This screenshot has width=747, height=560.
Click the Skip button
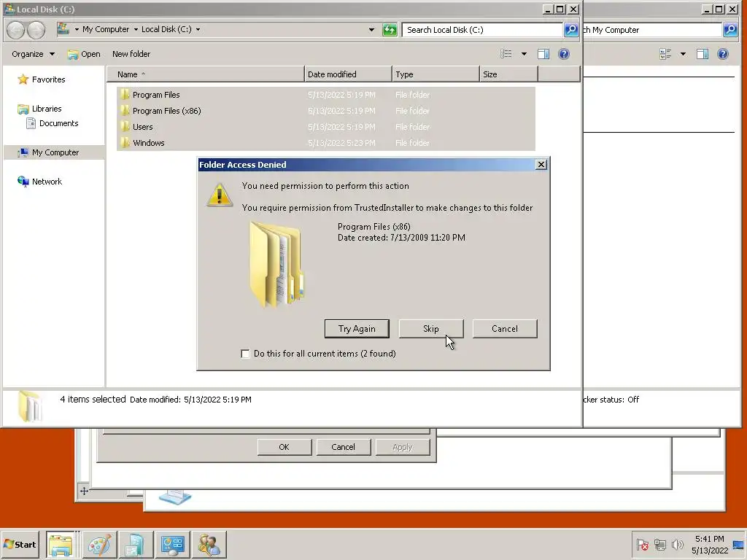pyautogui.click(x=430, y=329)
